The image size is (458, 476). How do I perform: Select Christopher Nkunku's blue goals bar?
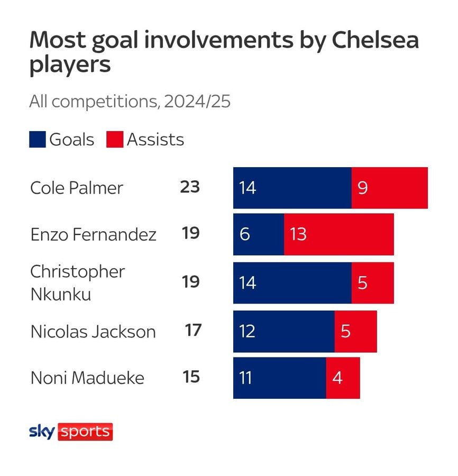(x=292, y=282)
